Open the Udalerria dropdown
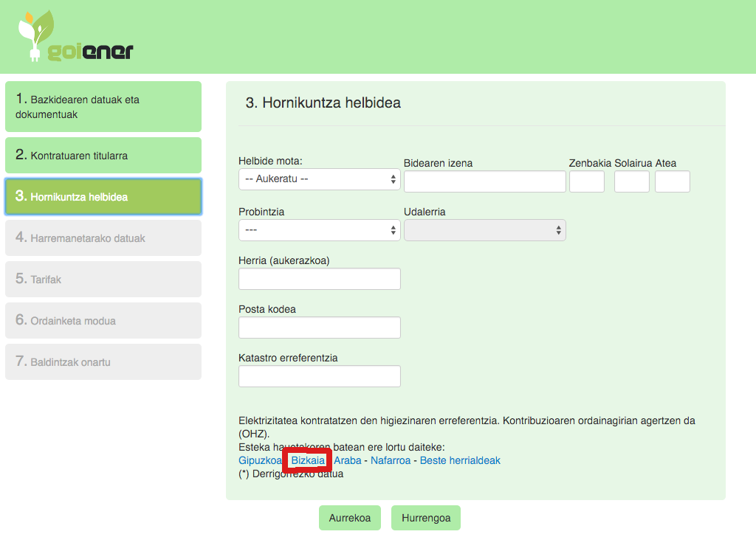Image resolution: width=756 pixels, height=537 pixels. tap(484, 230)
